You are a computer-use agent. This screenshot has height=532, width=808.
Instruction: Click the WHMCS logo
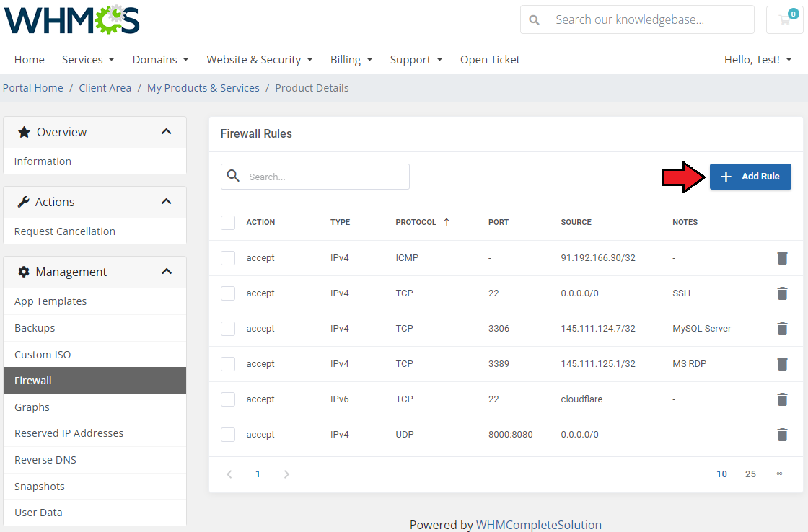71,19
